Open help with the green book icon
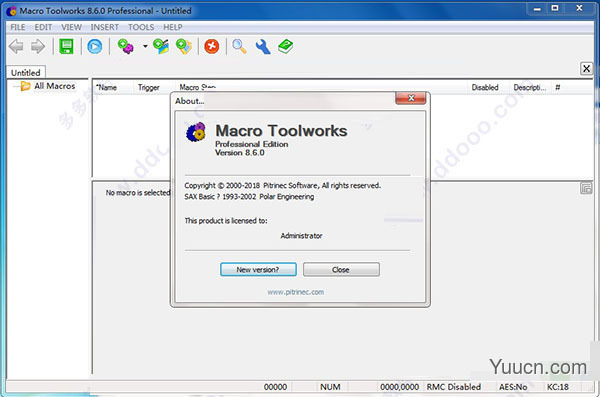Viewport: 600px width, 397px height. click(x=285, y=47)
